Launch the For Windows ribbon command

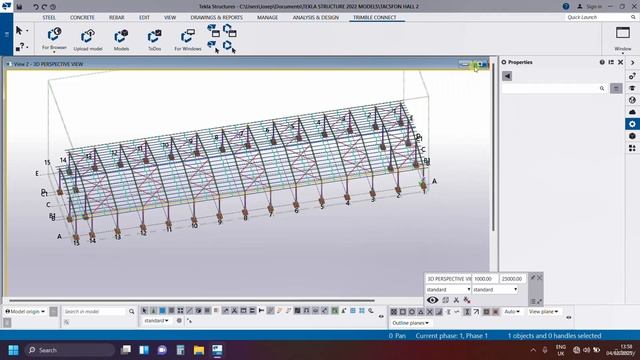[188, 39]
